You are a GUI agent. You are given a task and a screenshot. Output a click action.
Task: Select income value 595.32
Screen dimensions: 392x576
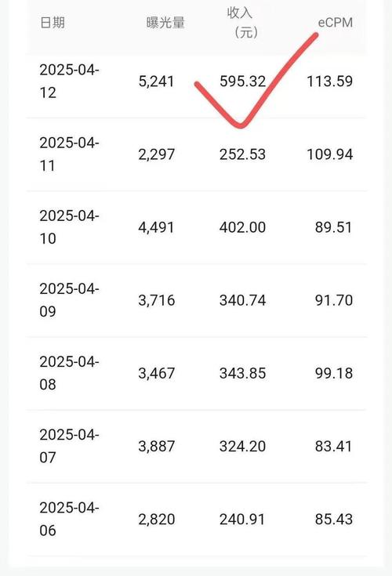(242, 82)
